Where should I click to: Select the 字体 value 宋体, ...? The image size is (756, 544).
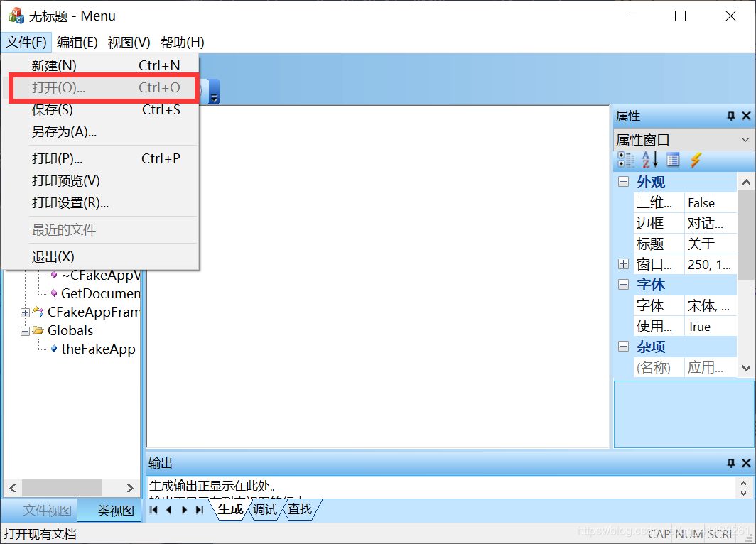pyautogui.click(x=711, y=305)
